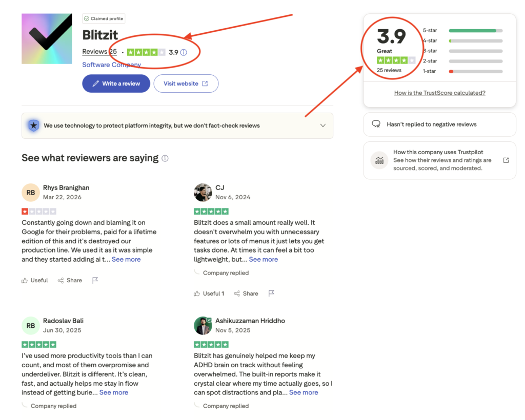Share CJ's review
Viewport: 525px width, 420px height.
246,293
